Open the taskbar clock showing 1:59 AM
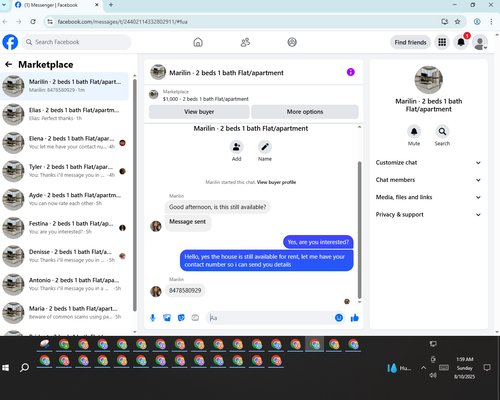Screen dimensions: 500x400 [x=465, y=368]
